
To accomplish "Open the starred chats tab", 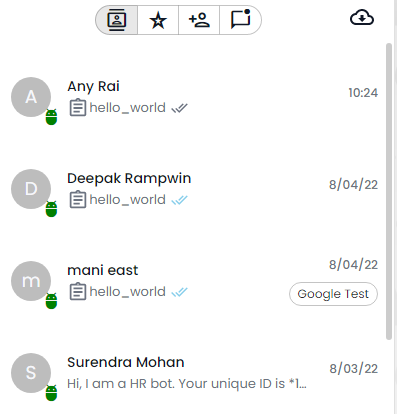I will [x=158, y=20].
